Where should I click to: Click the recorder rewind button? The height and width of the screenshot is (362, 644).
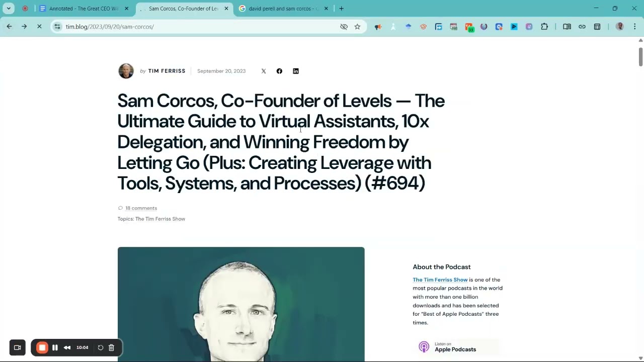coord(67,347)
